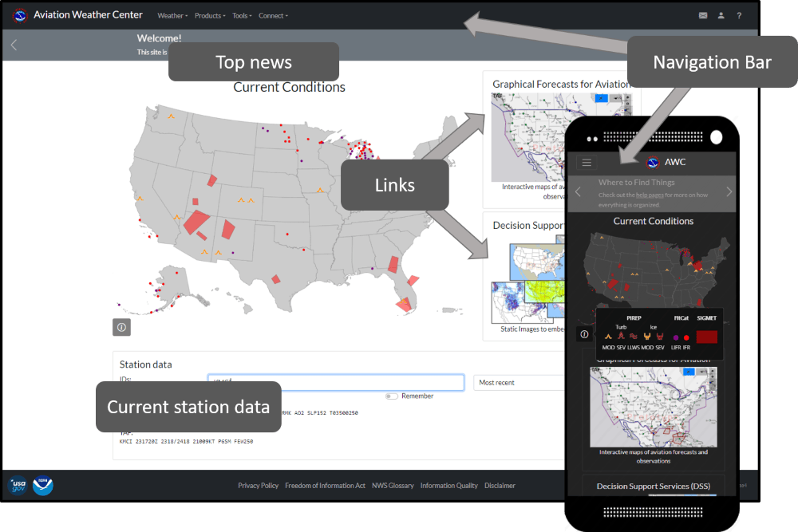Click the mobile map info icon

tap(584, 334)
